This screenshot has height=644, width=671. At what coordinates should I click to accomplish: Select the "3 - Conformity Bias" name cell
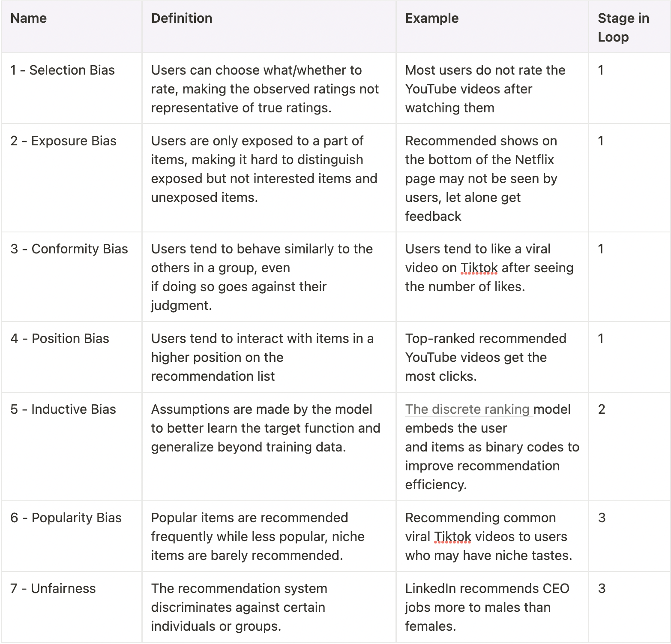(x=69, y=249)
